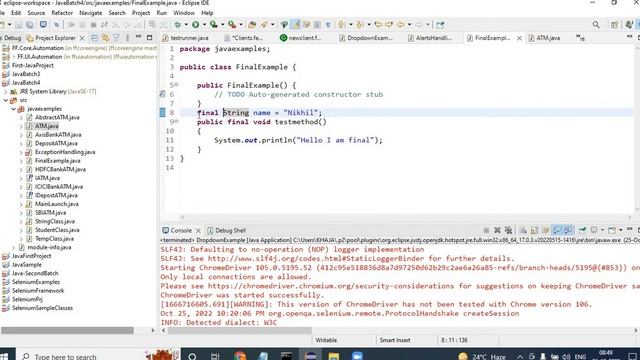Click the Open Perspective icon

(x=614, y=25)
